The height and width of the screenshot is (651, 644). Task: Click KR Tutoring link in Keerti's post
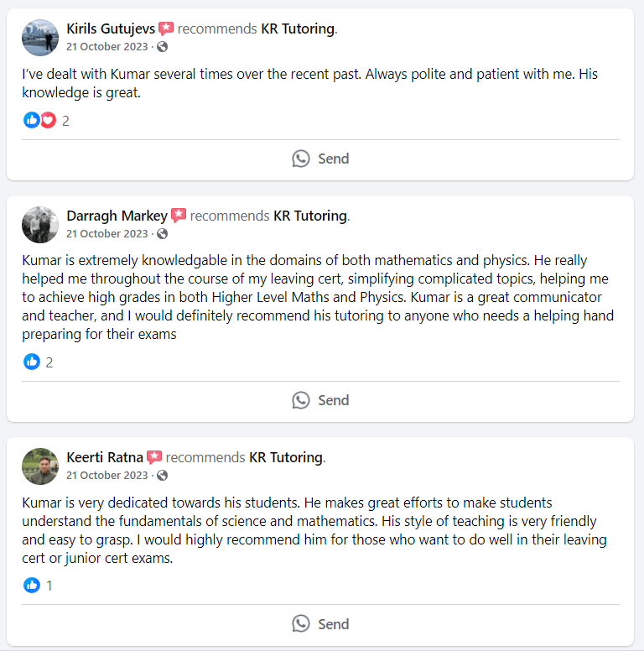click(x=285, y=457)
